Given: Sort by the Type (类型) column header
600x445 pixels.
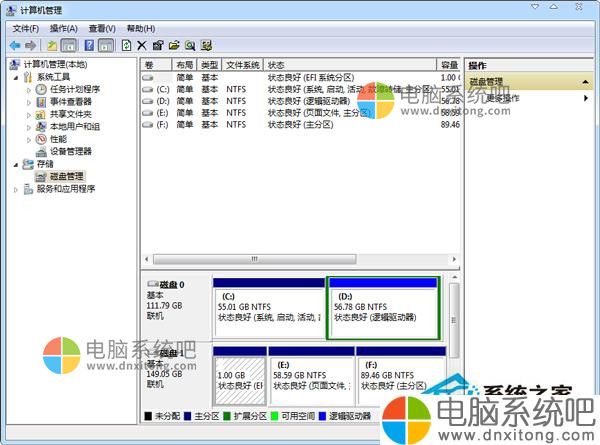Looking at the screenshot, I should [210, 65].
